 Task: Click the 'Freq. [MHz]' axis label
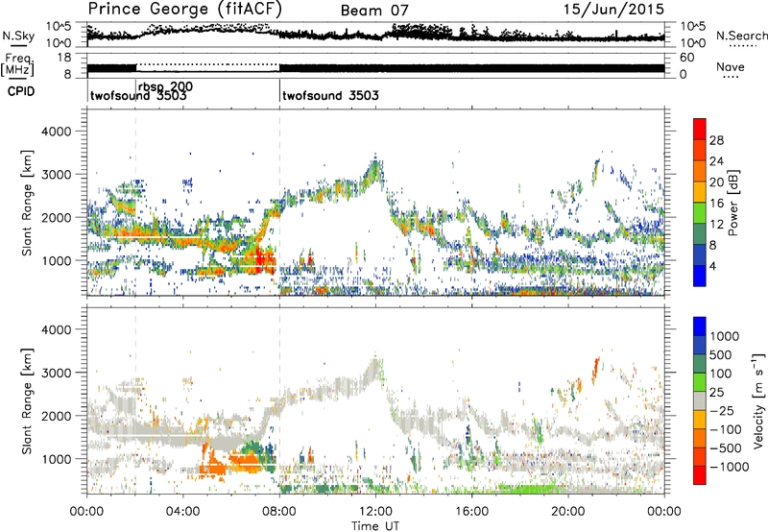click(17, 66)
